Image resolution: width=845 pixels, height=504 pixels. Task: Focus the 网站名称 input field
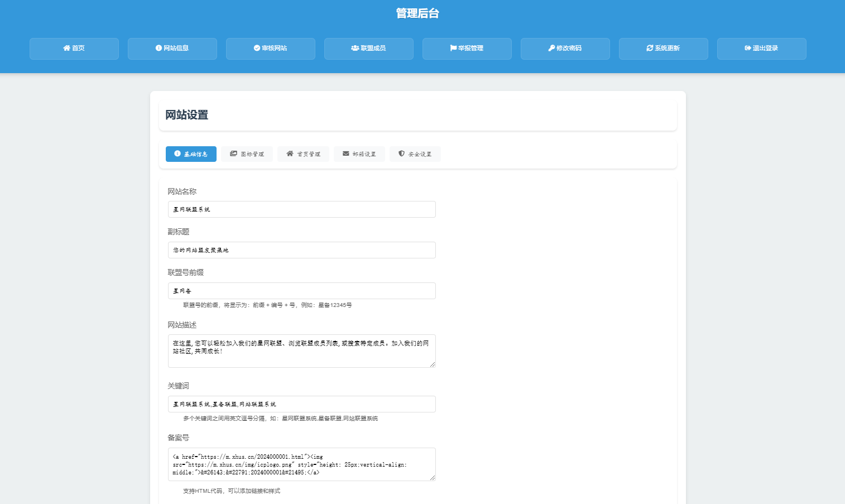[301, 209]
